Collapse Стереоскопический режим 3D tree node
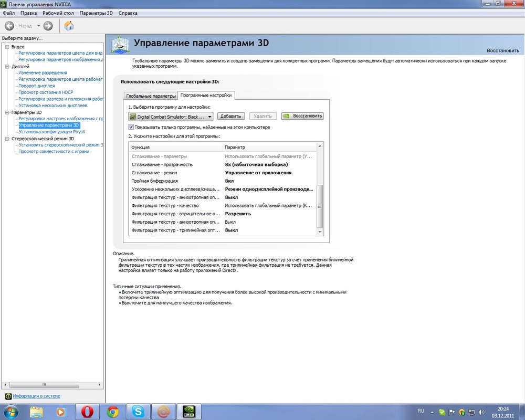This screenshot has height=420, width=525. pos(7,139)
